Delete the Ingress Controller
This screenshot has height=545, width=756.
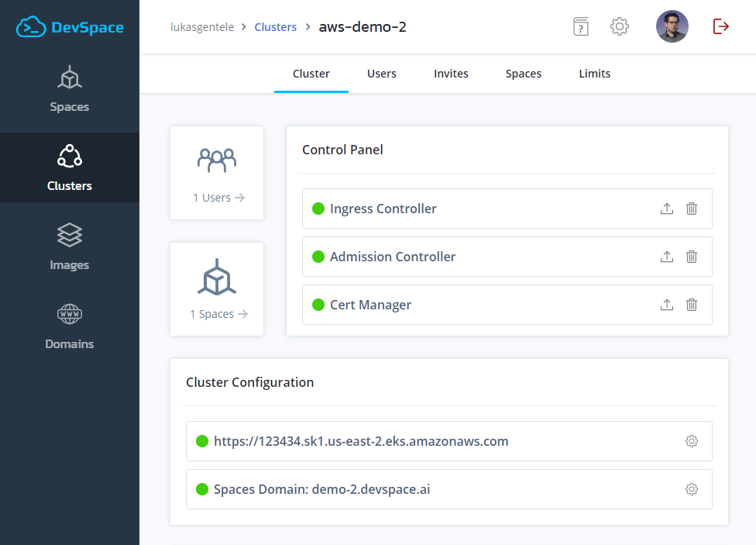pos(692,209)
